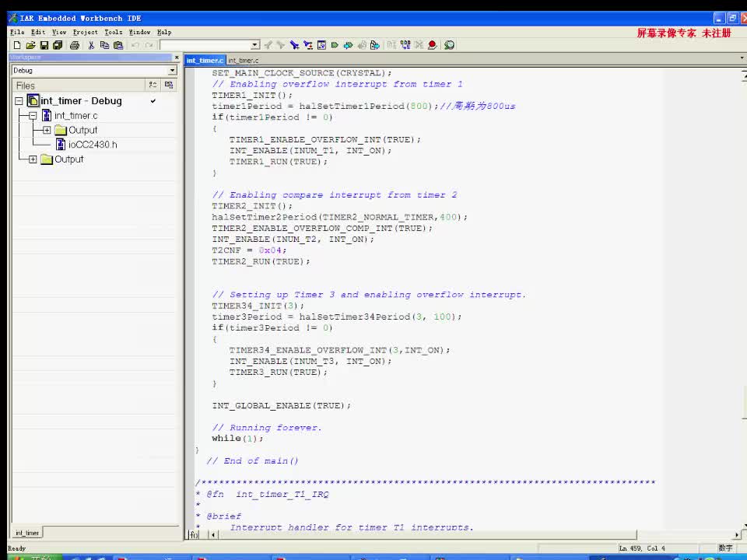The width and height of the screenshot is (747, 560).
Task: Click the // End of main() comment
Action: click(x=252, y=461)
